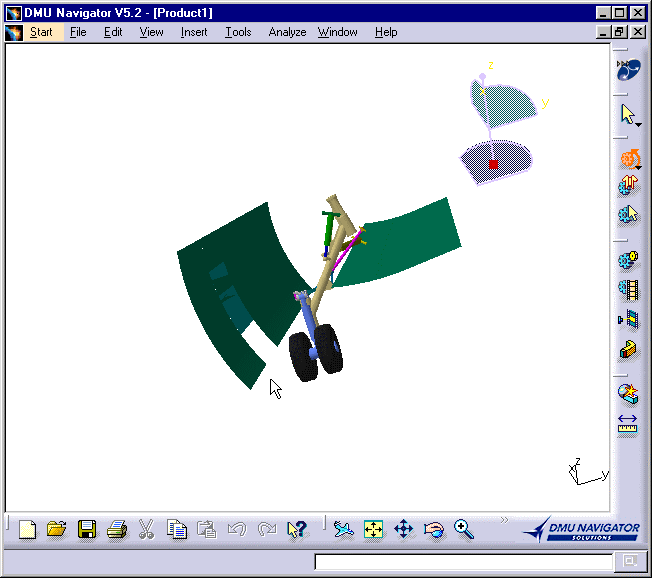Activate the Fly mode airplane icon
Image resolution: width=652 pixels, height=578 pixels.
[343, 529]
